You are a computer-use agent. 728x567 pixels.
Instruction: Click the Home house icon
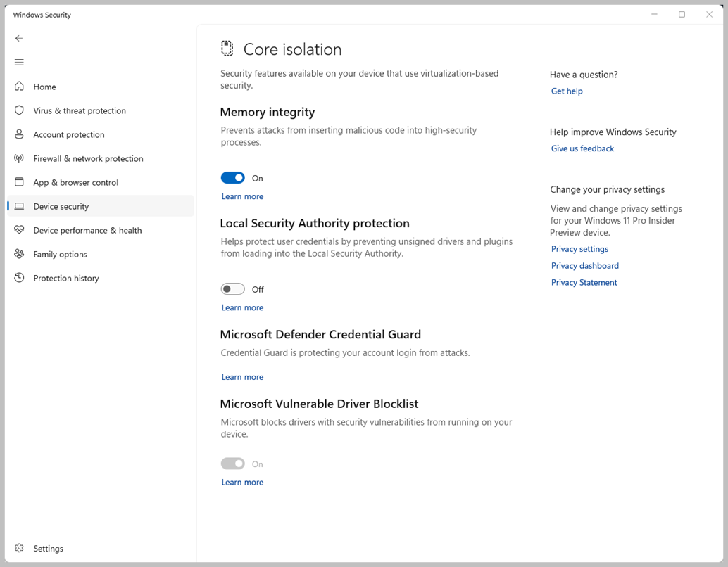coord(19,87)
